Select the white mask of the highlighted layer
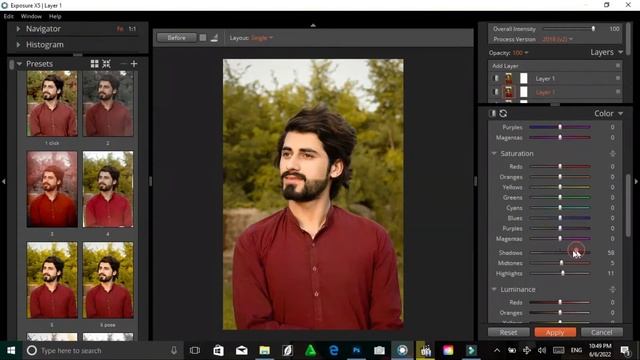This screenshot has height=360, width=640. 524,92
